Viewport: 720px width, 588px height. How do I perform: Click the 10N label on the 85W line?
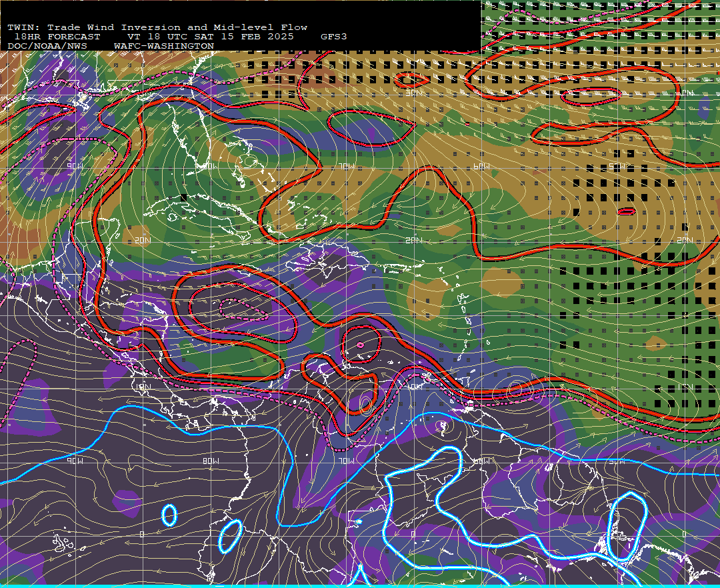[x=143, y=387]
